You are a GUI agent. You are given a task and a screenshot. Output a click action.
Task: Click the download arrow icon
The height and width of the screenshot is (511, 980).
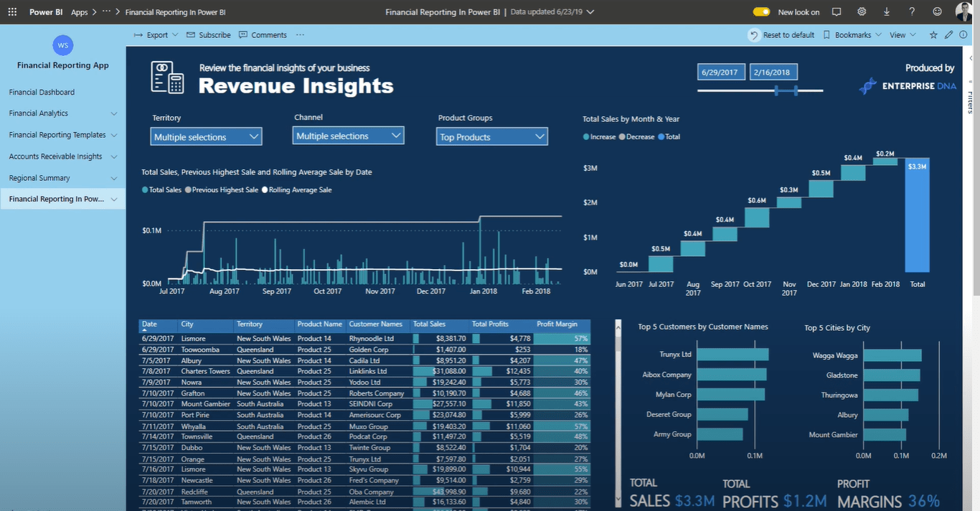click(887, 12)
